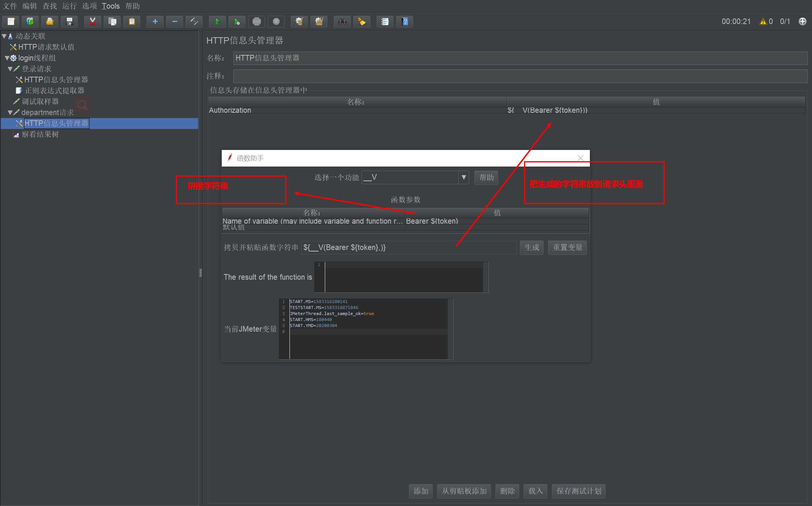Click the 从剪贴板添加 button
Image resolution: width=812 pixels, height=506 pixels.
464,491
